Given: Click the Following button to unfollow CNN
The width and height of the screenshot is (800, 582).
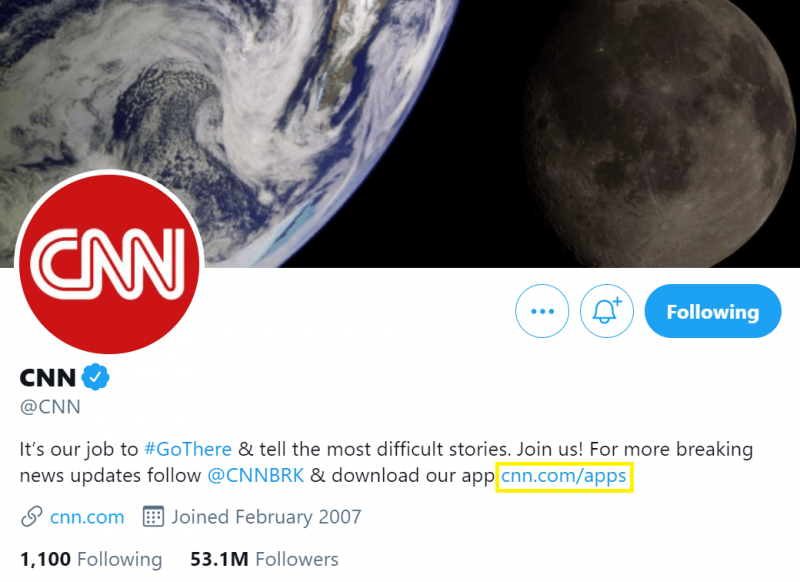Looking at the screenshot, I should click(x=712, y=311).
